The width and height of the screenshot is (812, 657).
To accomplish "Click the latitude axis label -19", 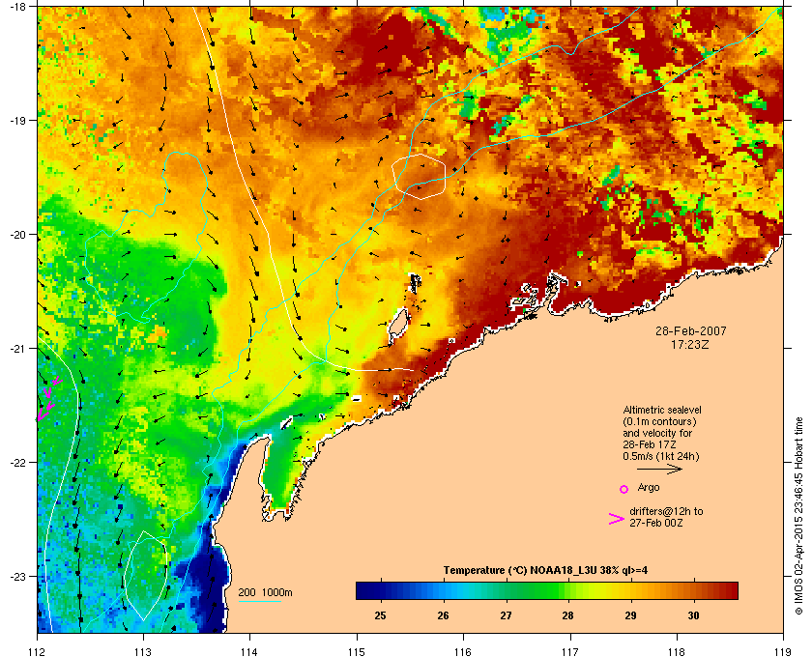I will 17,120.
